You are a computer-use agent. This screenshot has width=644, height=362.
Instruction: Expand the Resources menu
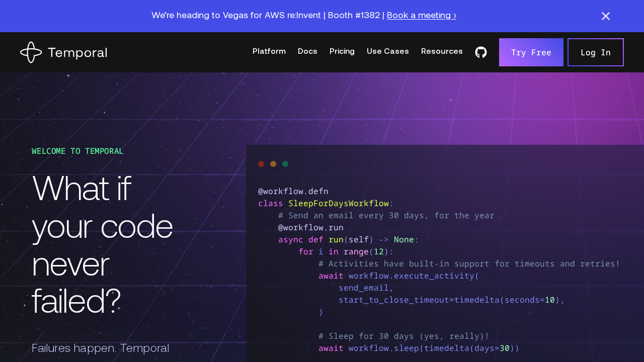tap(442, 51)
